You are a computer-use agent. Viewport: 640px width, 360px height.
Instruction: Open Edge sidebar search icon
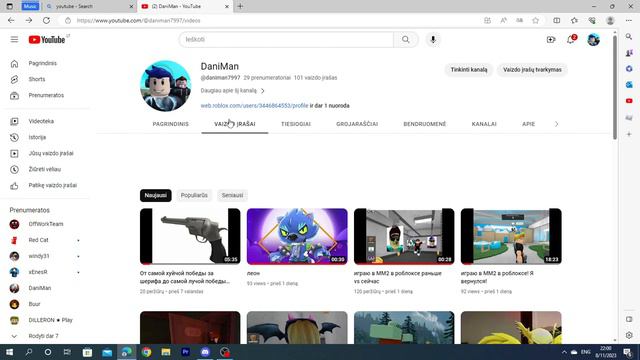pyautogui.click(x=629, y=37)
